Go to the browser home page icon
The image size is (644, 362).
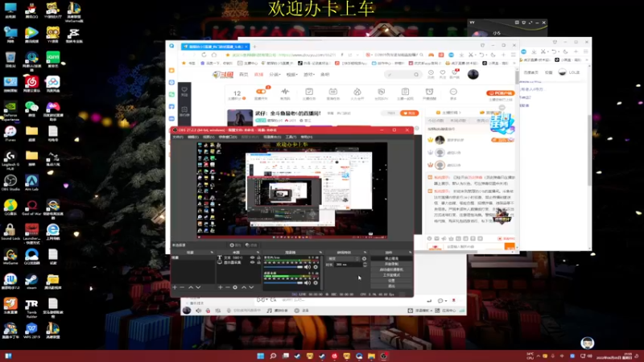(213, 55)
